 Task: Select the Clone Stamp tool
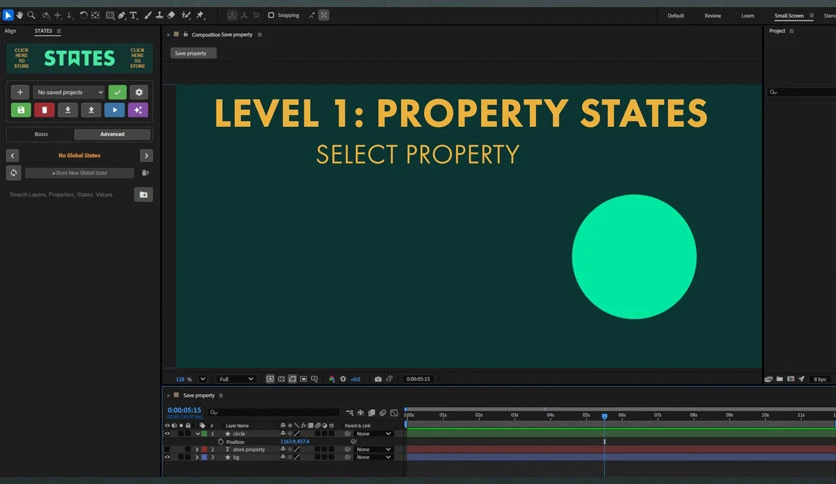(x=159, y=15)
